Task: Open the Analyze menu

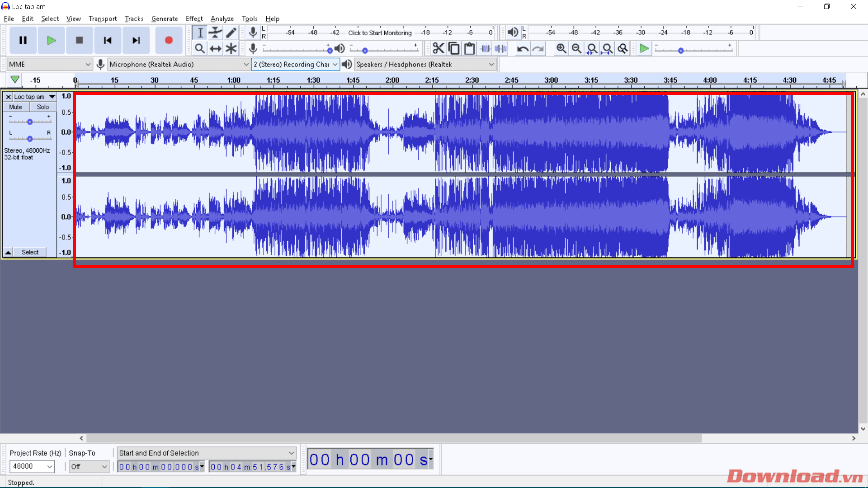Action: 222,19
